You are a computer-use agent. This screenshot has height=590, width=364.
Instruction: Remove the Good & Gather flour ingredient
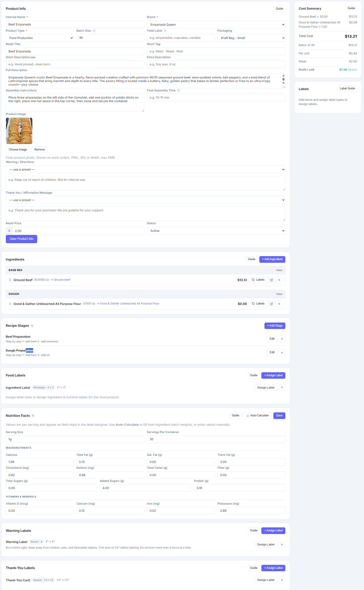click(279, 304)
